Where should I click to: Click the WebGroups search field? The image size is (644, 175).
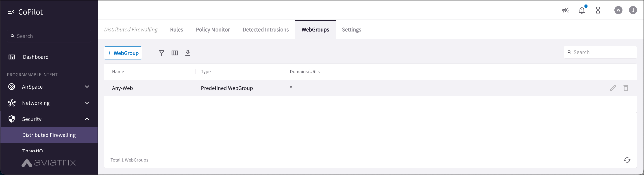(x=600, y=52)
